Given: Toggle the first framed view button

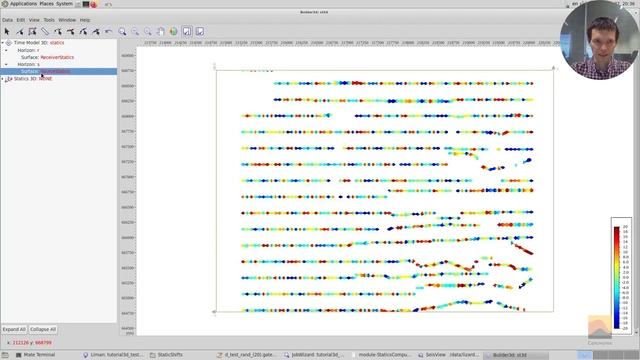Looking at the screenshot, I should click(x=187, y=31).
